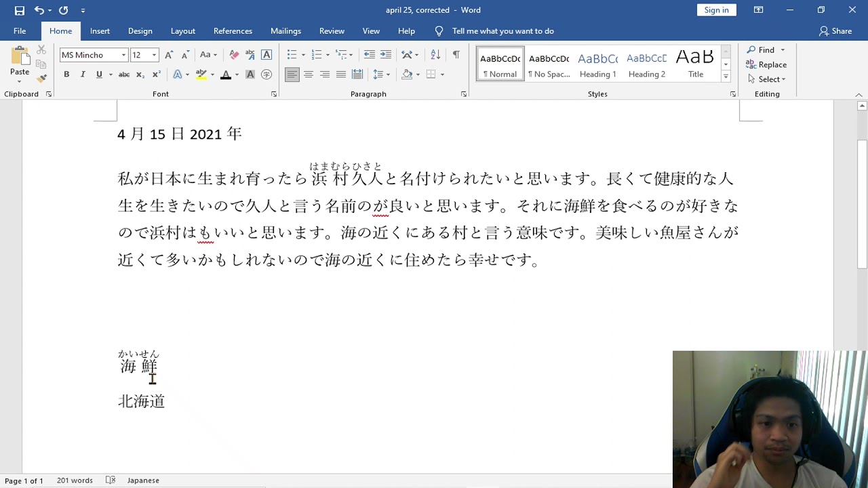This screenshot has height=488, width=868.
Task: Decrease the paragraph indent
Action: 369,55
